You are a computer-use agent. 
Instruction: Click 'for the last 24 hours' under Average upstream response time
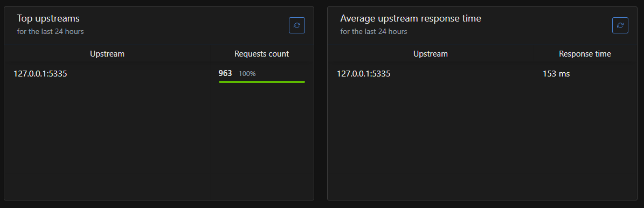(x=374, y=31)
